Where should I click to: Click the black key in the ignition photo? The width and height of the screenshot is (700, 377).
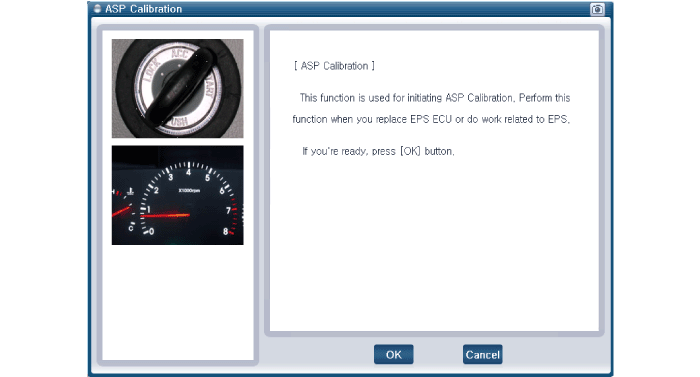[x=182, y=88]
